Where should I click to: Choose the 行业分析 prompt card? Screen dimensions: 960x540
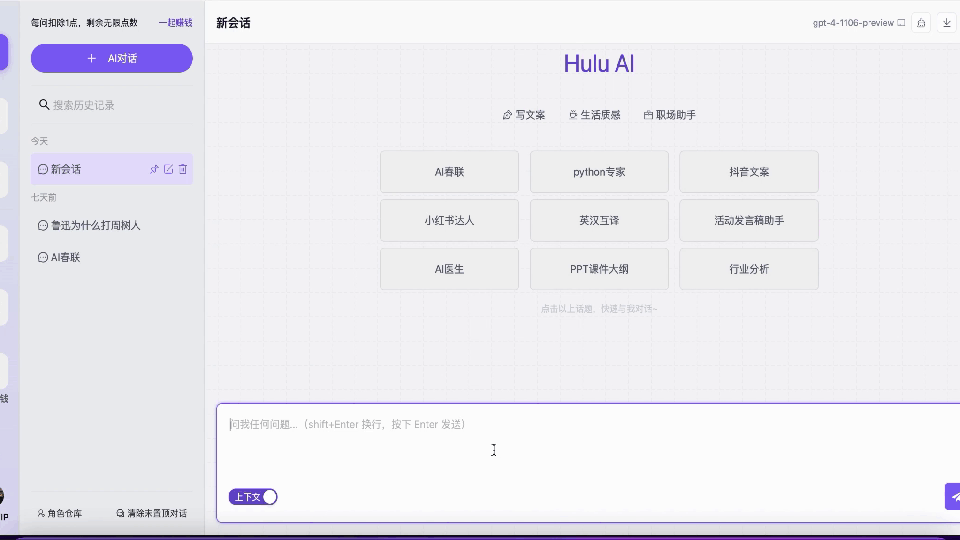click(749, 269)
